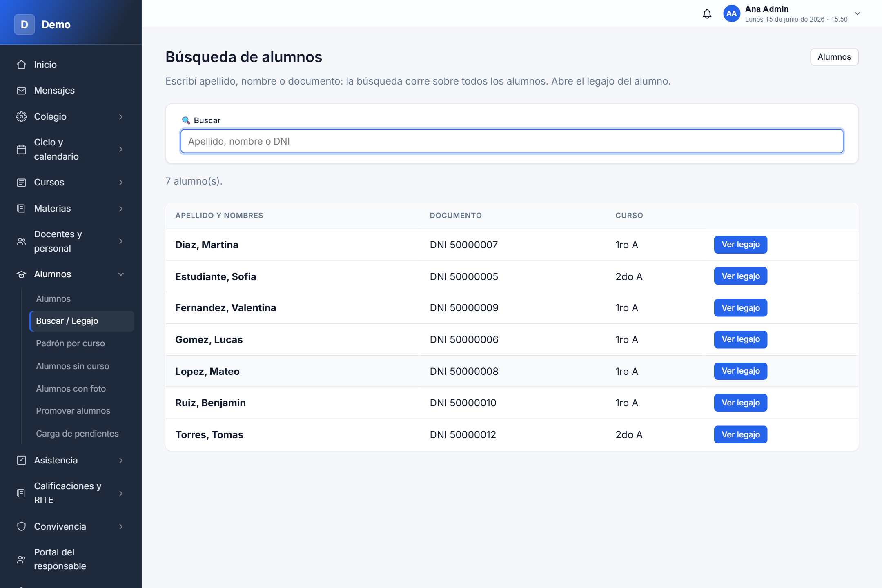Expand the Ciclo y calendario chevron

tap(121, 149)
